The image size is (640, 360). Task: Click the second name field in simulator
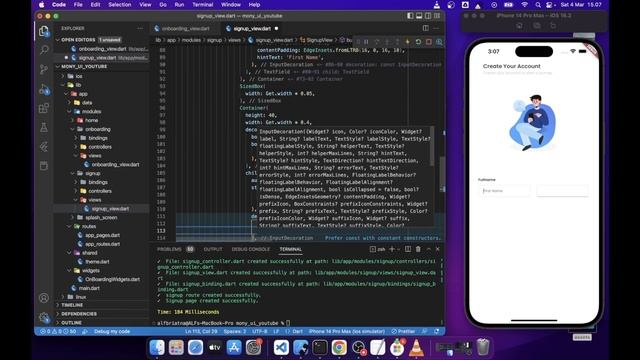click(562, 191)
